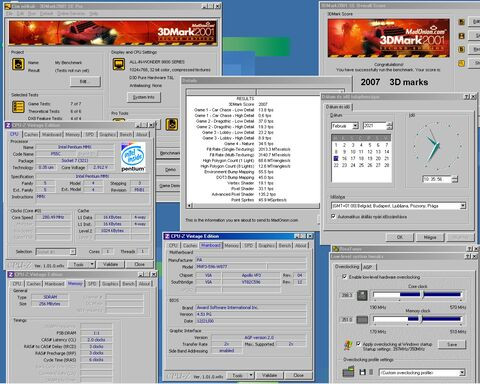480x384 pixels.
Task: Select highlighted day 15 in the calendar
Action: tap(336, 158)
